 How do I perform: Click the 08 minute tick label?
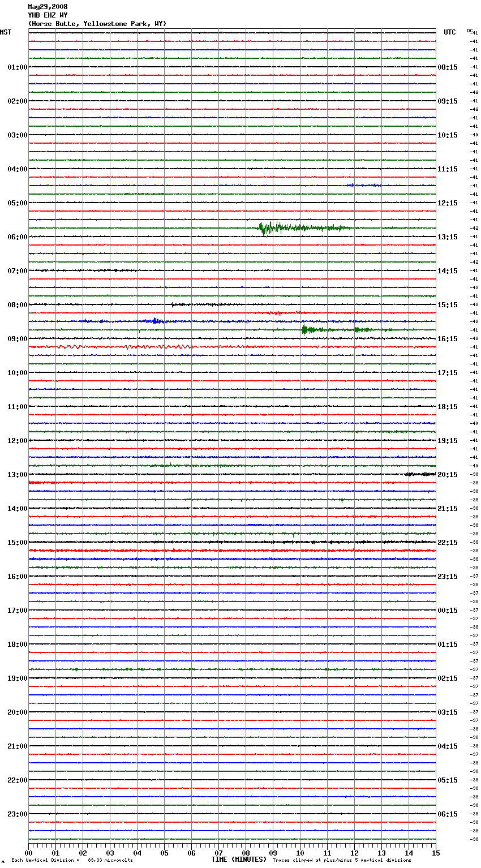(x=246, y=853)
